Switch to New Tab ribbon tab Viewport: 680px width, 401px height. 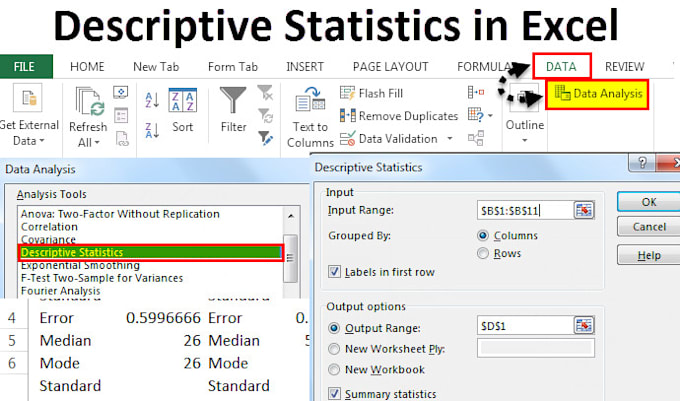click(156, 67)
